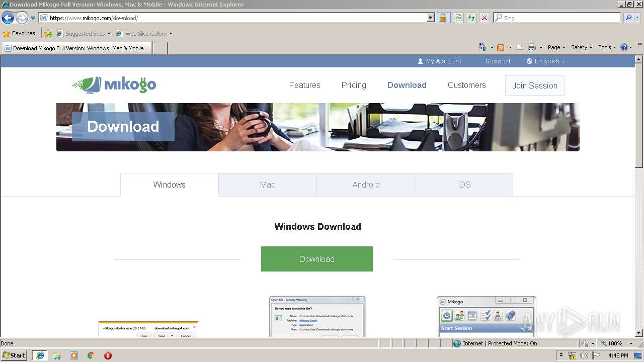The image size is (644, 362).
Task: Stop loading with red X
Action: tap(485, 18)
